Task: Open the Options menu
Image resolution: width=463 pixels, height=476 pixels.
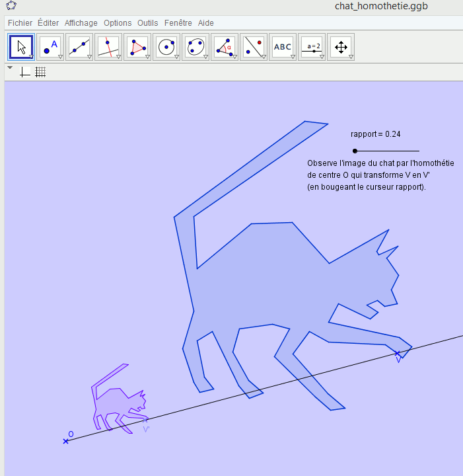Action: (118, 23)
